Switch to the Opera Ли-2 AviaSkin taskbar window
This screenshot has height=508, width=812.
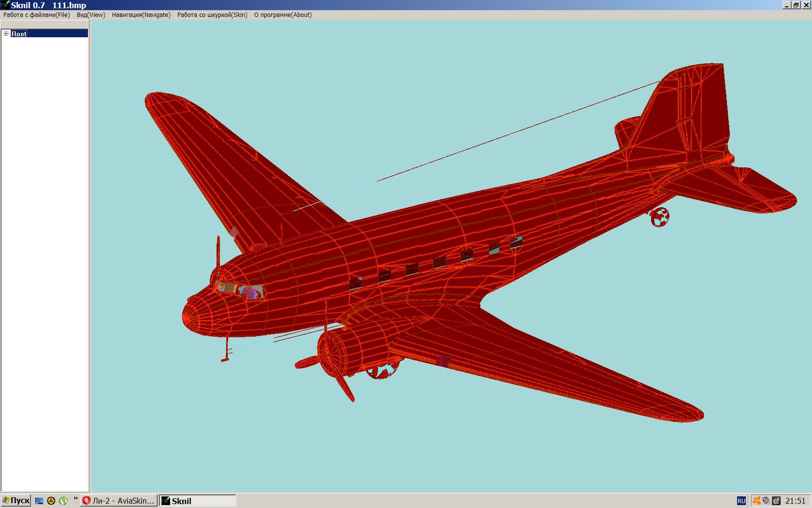tap(119, 501)
